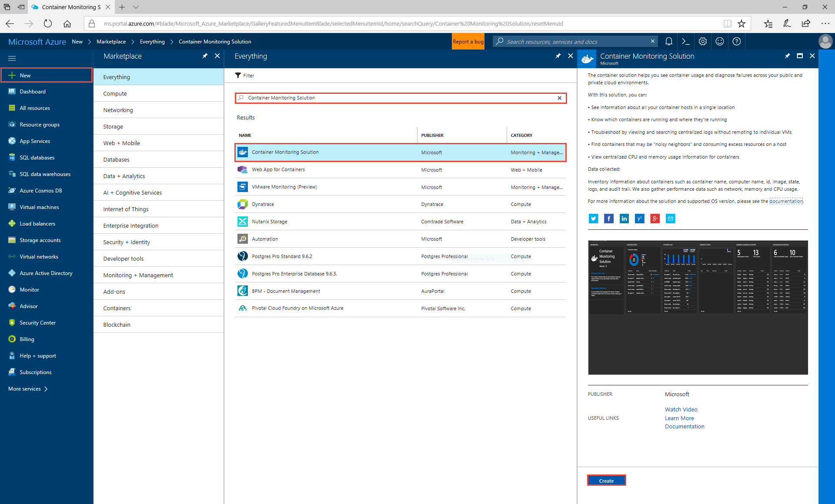
Task: Click the Documentation link in useful links
Action: pyautogui.click(x=685, y=427)
